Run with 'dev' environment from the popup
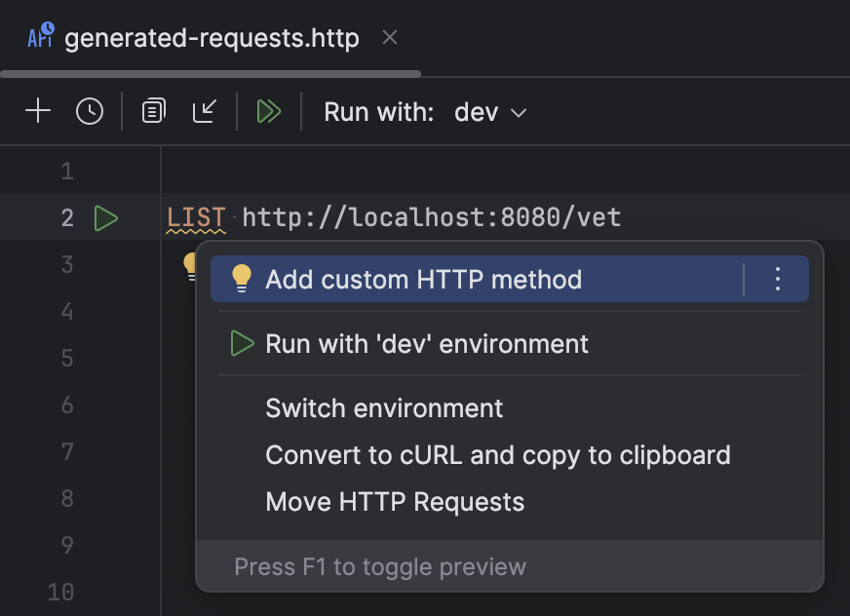The width and height of the screenshot is (850, 616). (x=426, y=343)
